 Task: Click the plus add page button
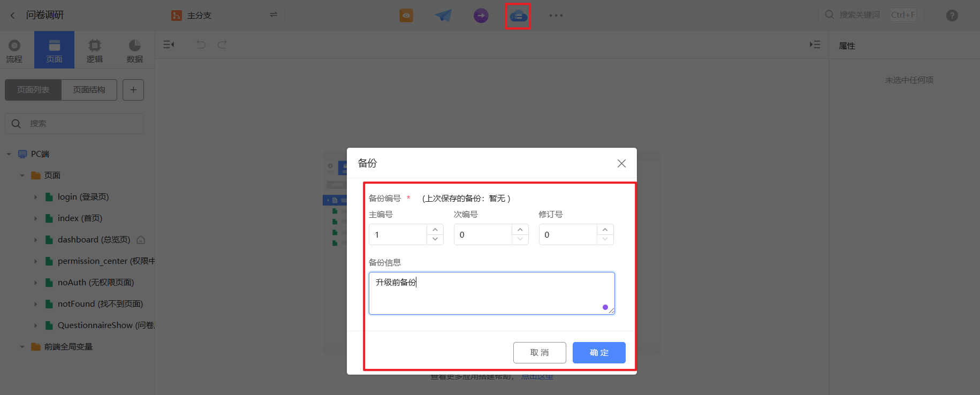click(x=133, y=90)
